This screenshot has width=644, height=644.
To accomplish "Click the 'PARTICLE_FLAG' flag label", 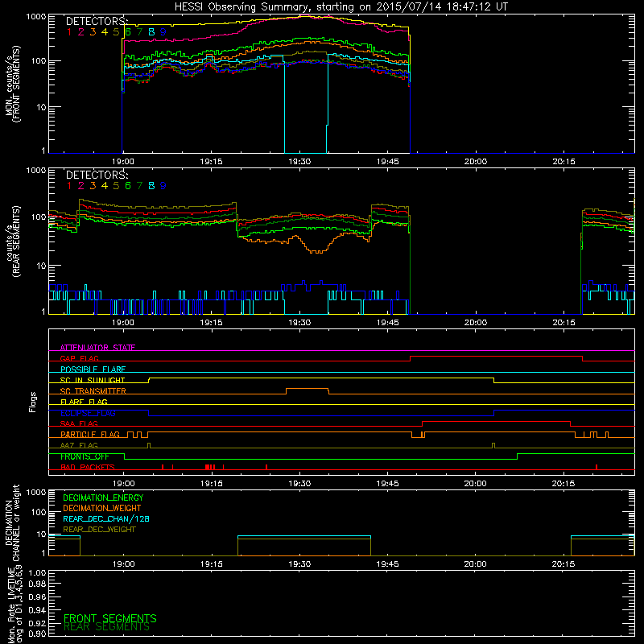I will 90,434.
